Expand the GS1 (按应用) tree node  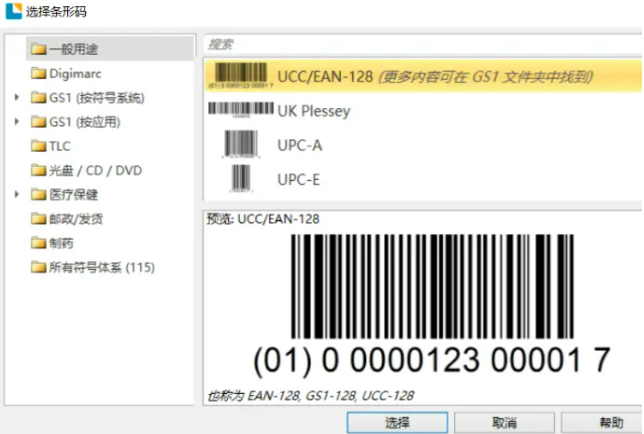[16, 122]
